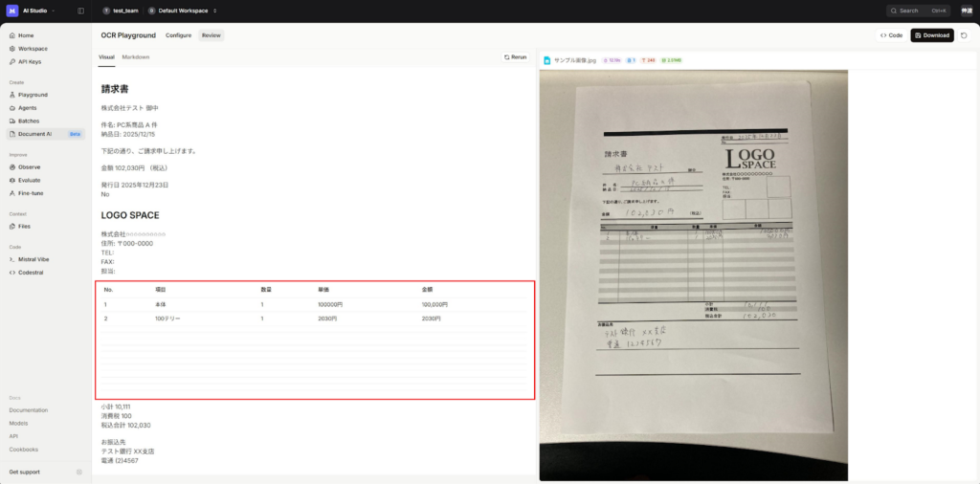980x484 pixels.
Task: Open Observe under Improve
Action: (x=29, y=167)
